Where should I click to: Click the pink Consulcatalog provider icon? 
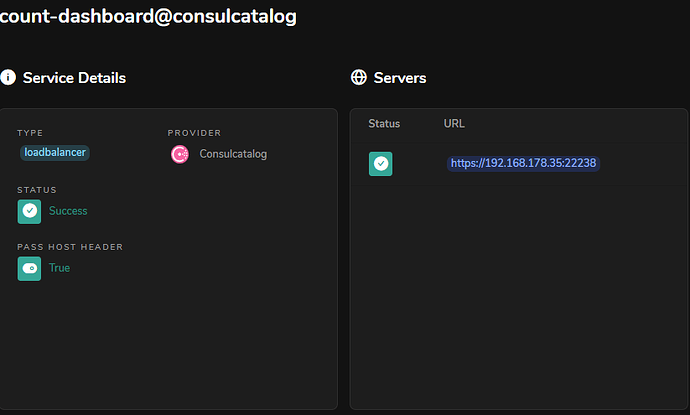[180, 154]
